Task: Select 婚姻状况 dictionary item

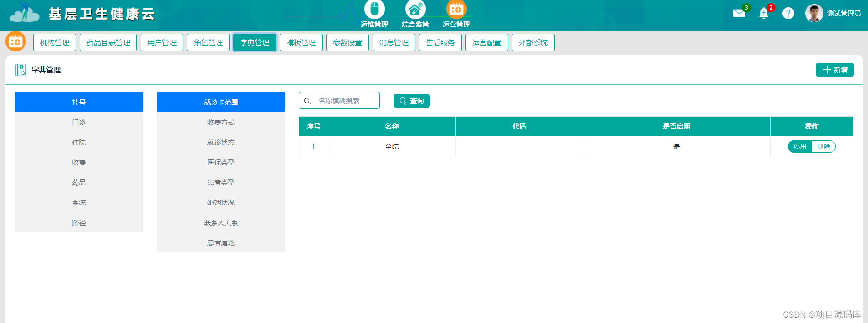Action: pos(221,202)
